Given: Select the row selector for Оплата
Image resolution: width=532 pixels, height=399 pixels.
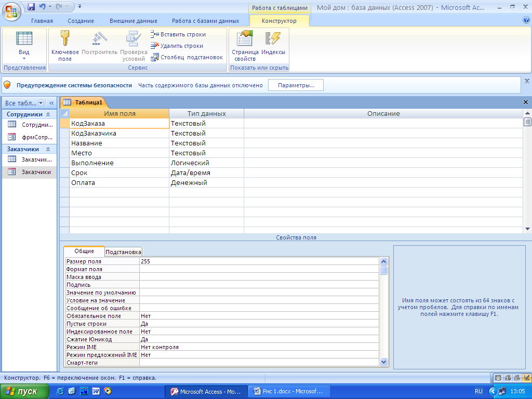Looking at the screenshot, I should pos(64,182).
